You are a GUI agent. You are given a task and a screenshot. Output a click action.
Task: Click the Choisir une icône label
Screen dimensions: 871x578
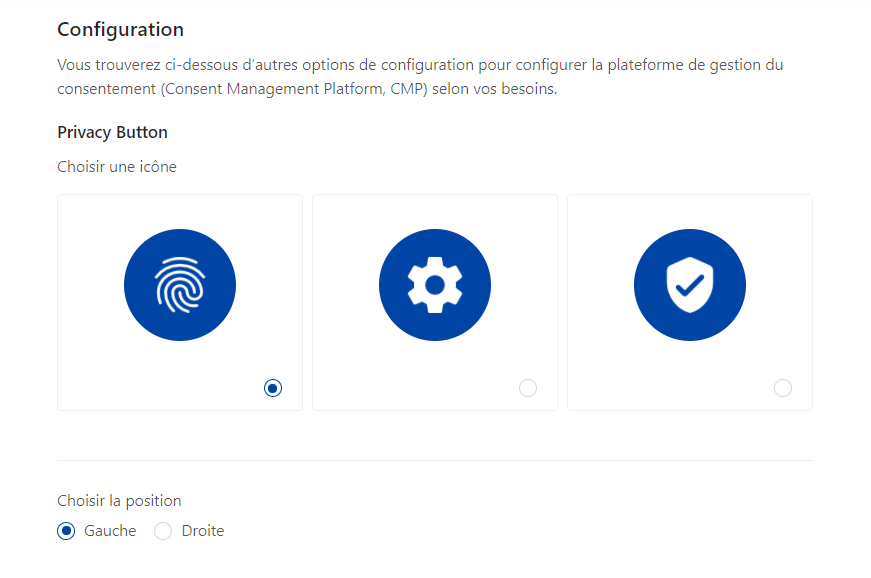click(x=117, y=167)
